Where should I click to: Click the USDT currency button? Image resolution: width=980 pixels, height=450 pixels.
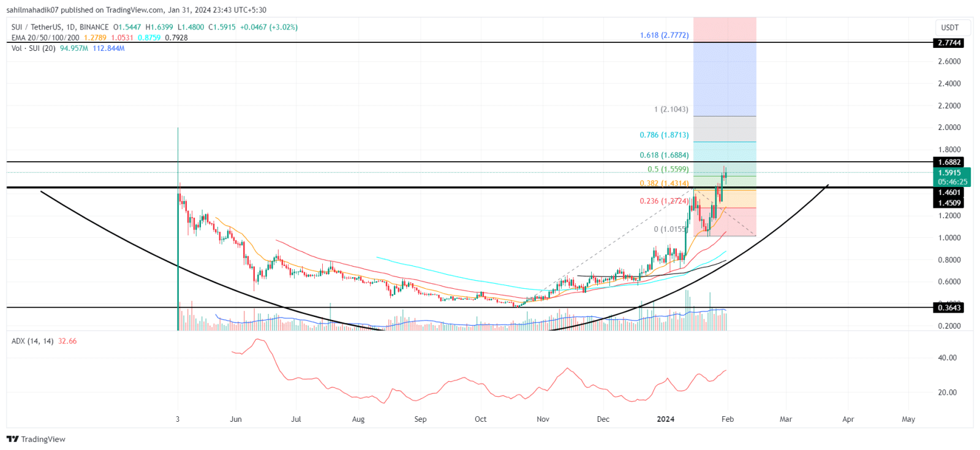(953, 28)
